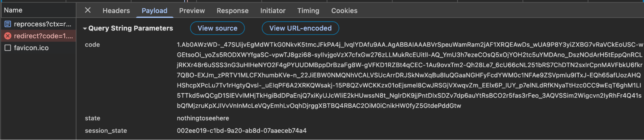Click the View URL-encoded button
Image resolution: width=644 pixels, height=140 pixels.
[x=300, y=28]
